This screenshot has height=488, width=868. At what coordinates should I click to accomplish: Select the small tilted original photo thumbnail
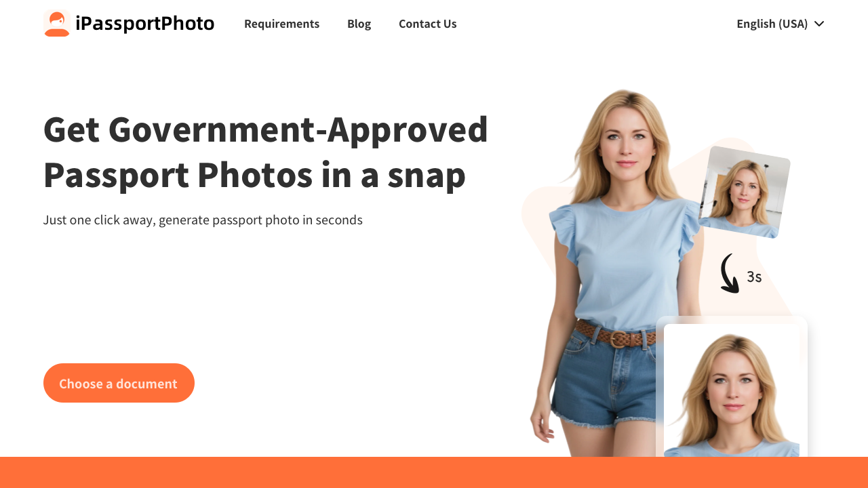pyautogui.click(x=745, y=192)
